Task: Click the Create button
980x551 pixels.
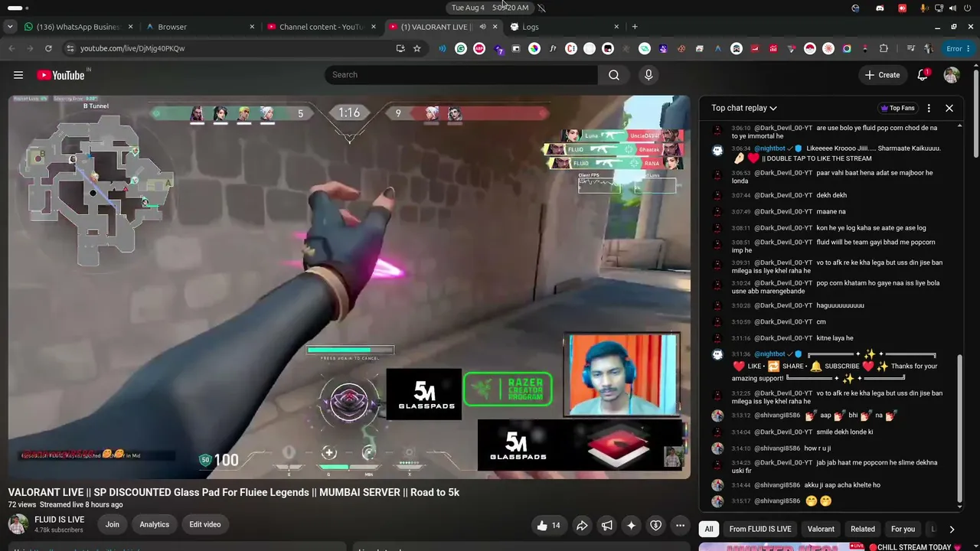Action: [x=882, y=75]
